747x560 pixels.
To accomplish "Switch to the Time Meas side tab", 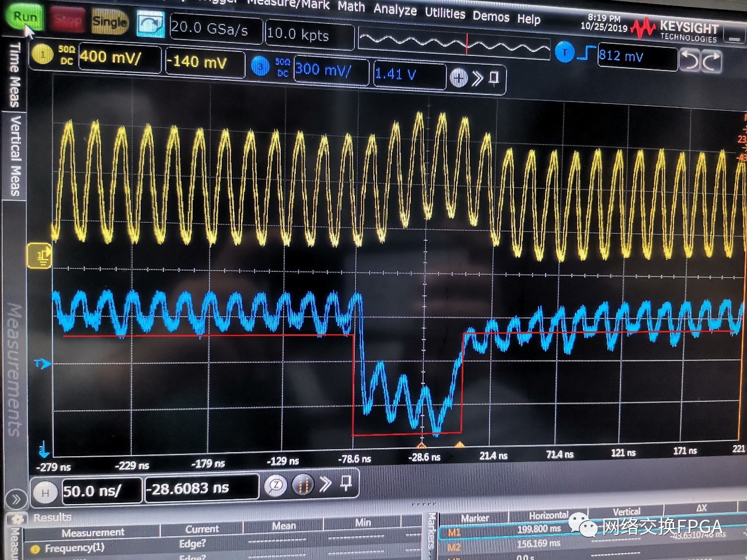I will pyautogui.click(x=14, y=75).
